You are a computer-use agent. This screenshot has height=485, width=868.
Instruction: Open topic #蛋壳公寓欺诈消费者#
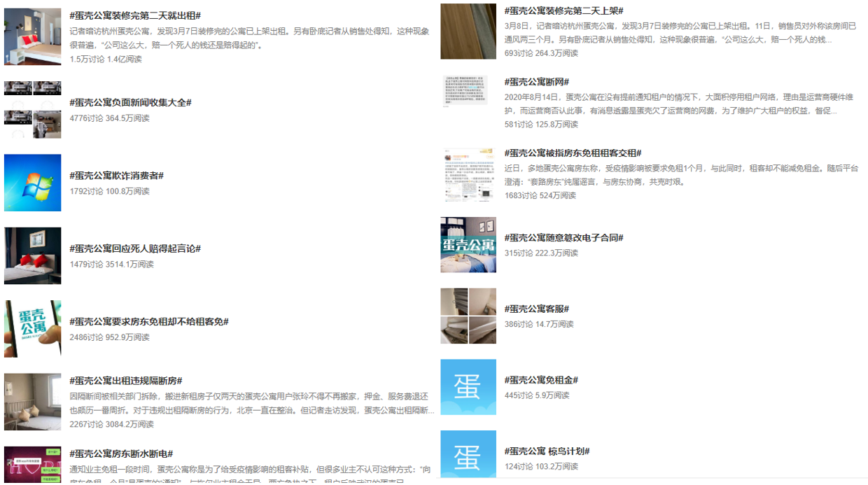[116, 176]
